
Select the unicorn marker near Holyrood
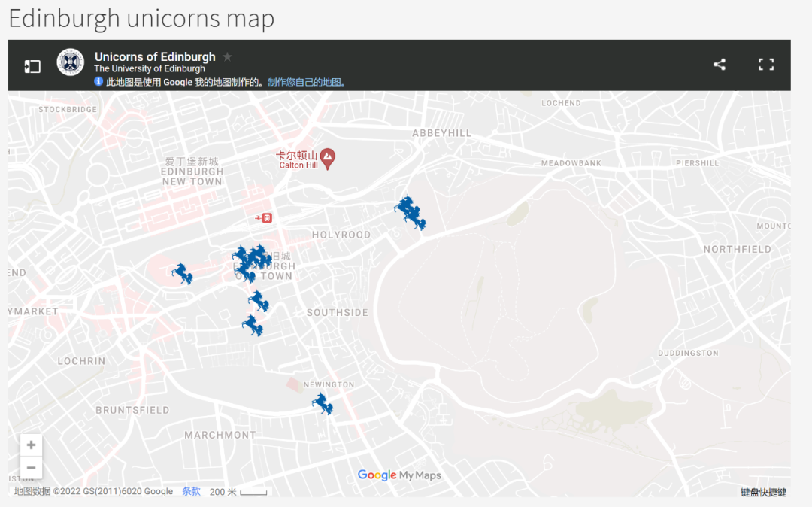point(409,212)
